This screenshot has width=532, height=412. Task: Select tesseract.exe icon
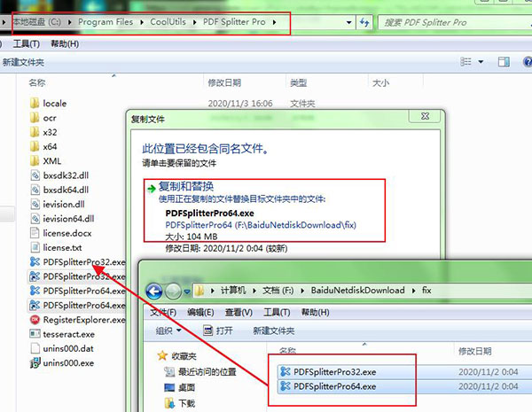pyautogui.click(x=35, y=334)
